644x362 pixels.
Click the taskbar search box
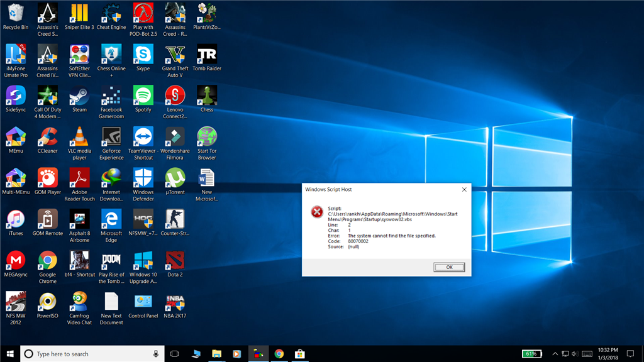tap(92, 354)
